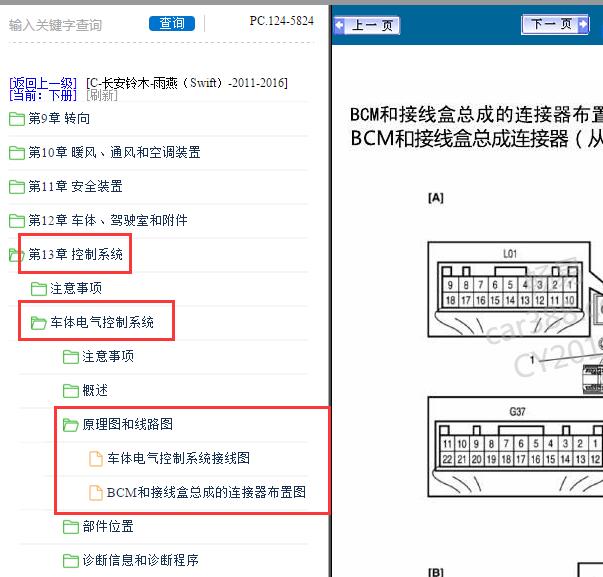Collapse folder icon of 原理图和线路图
Screen dimensions: 603x577
coord(71,424)
